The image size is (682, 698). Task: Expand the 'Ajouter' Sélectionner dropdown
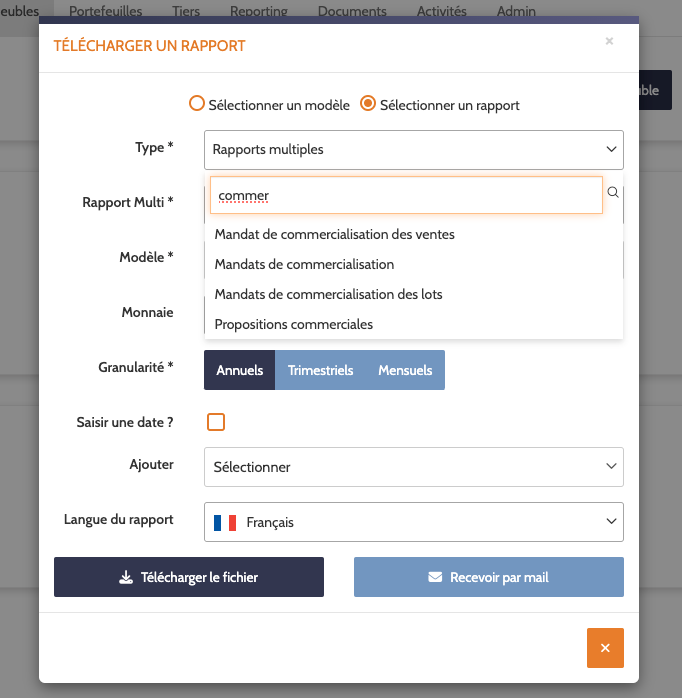[x=414, y=467]
